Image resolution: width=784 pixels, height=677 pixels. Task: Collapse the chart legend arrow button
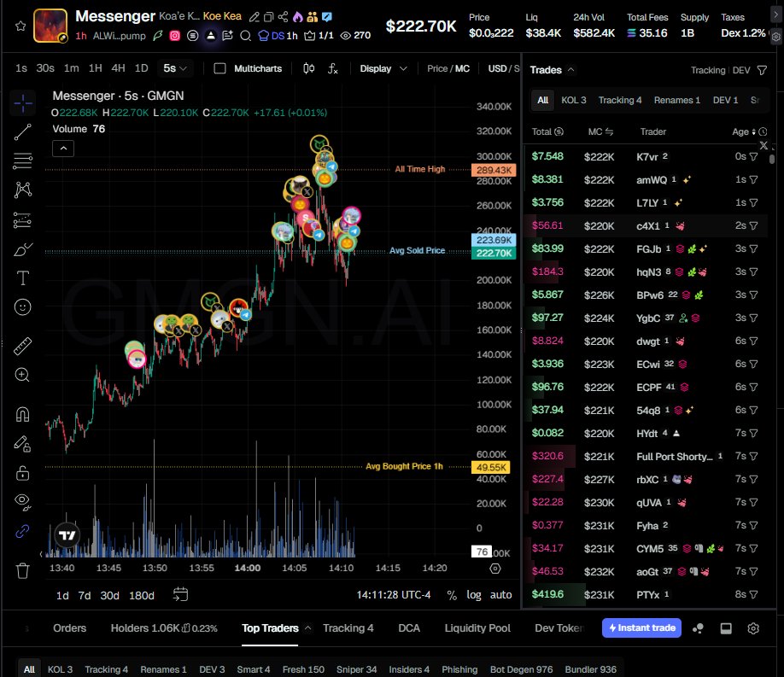63,149
